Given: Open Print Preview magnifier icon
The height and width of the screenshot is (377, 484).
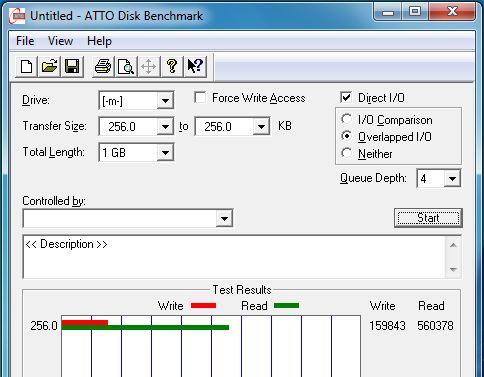Looking at the screenshot, I should (126, 66).
